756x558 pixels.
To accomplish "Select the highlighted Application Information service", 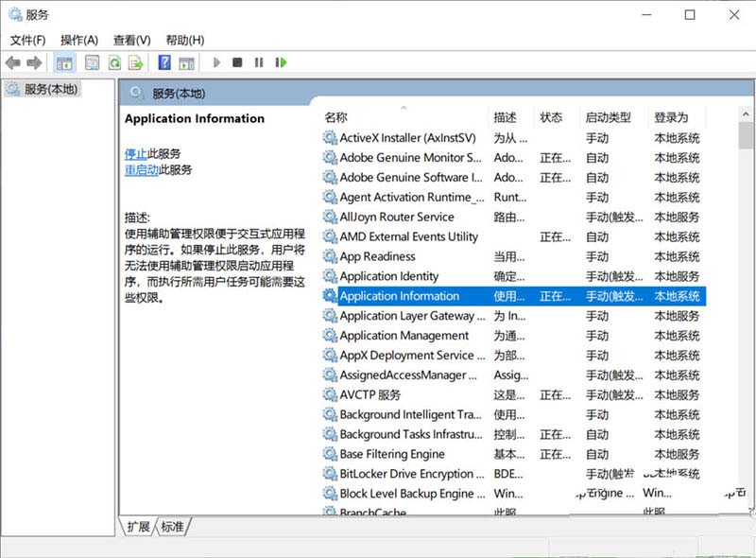I will point(514,296).
